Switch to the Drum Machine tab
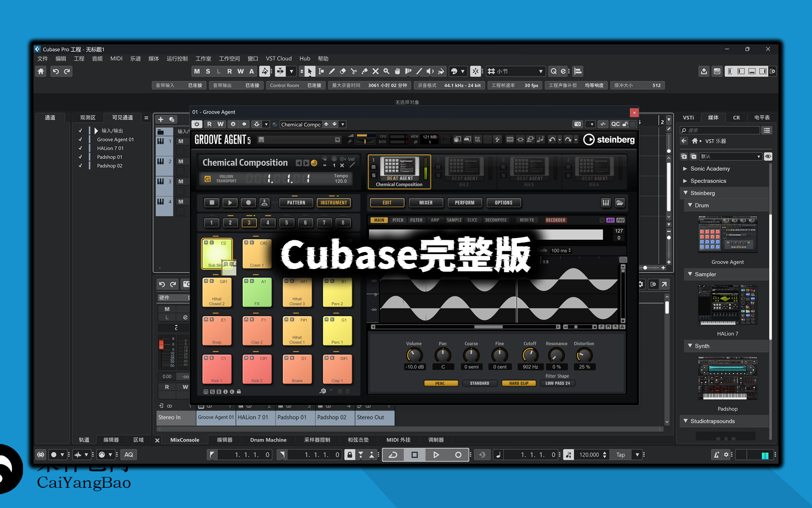 pyautogui.click(x=268, y=440)
